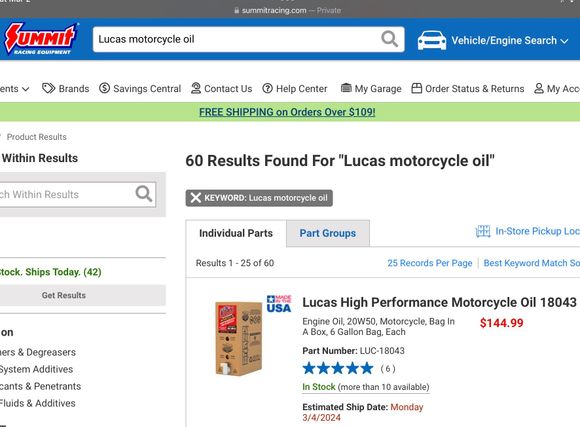Click Order Status & Returns box icon
Screen dimensions: 580x427
417,88
